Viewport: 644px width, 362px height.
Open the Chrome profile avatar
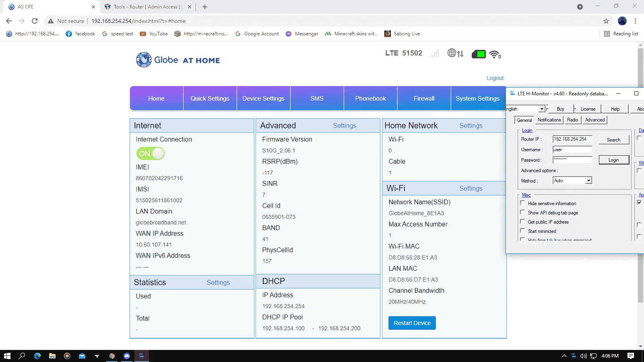click(622, 21)
